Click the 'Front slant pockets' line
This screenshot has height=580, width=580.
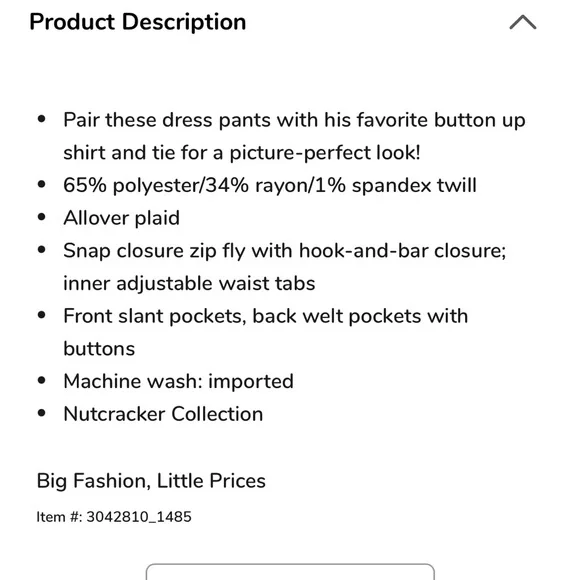(x=266, y=316)
